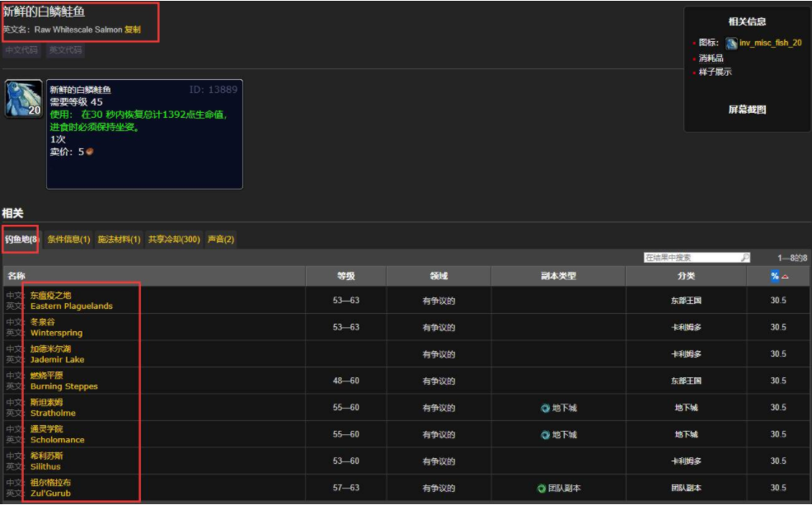Open the 冬泉谷 zone link
Screen dimensions: 812x505
click(x=43, y=322)
